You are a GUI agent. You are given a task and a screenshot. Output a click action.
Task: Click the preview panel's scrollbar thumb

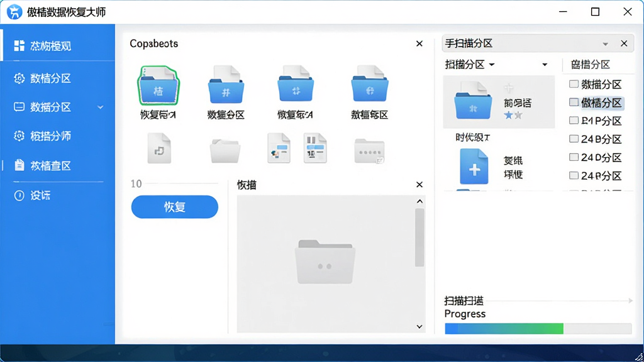click(419, 238)
